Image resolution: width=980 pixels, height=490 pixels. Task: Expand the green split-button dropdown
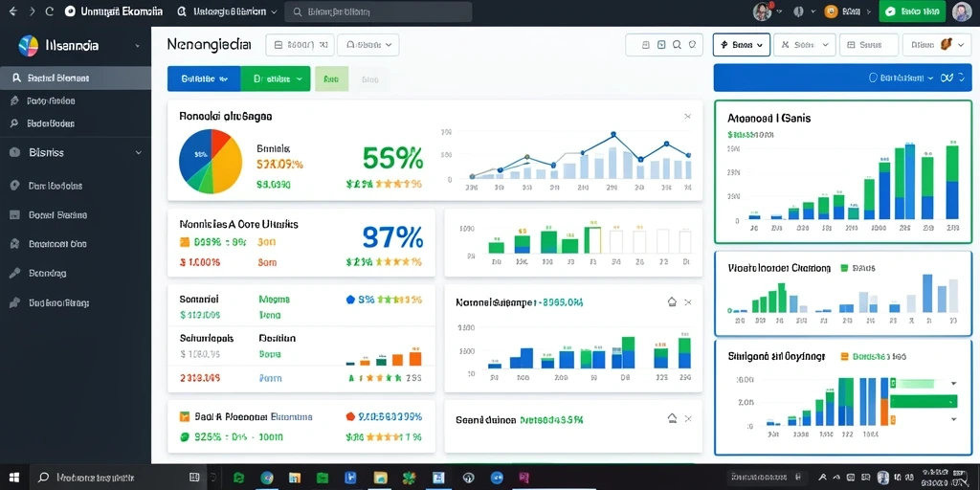pos(299,79)
